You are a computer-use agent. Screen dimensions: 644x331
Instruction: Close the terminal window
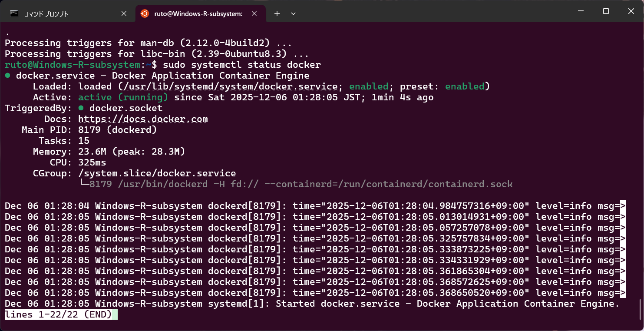point(631,11)
